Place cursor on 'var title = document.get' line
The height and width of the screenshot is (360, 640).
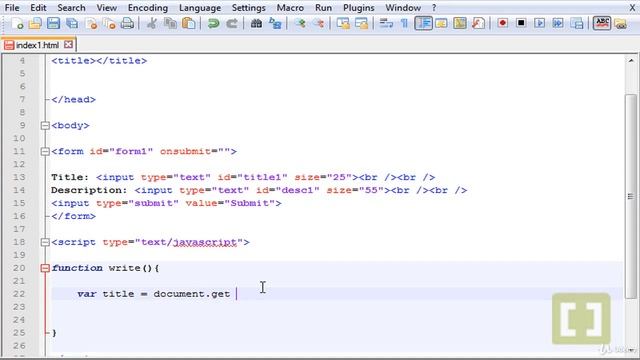pos(337,294)
